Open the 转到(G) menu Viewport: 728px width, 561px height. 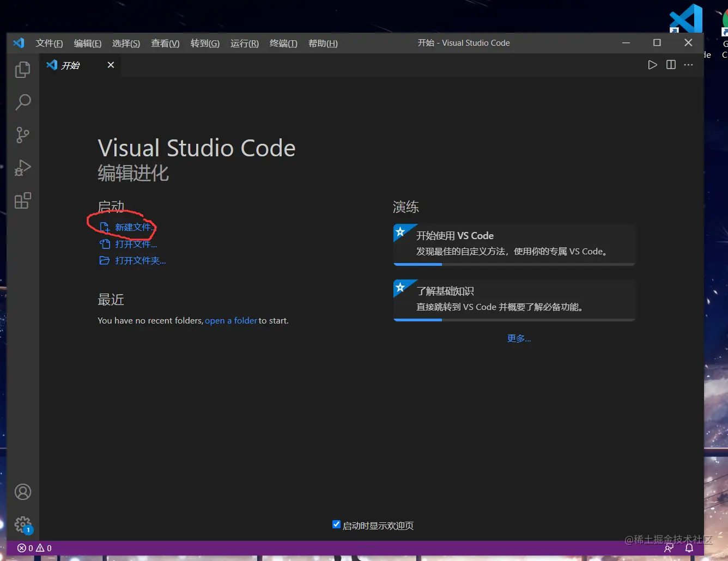click(x=205, y=43)
